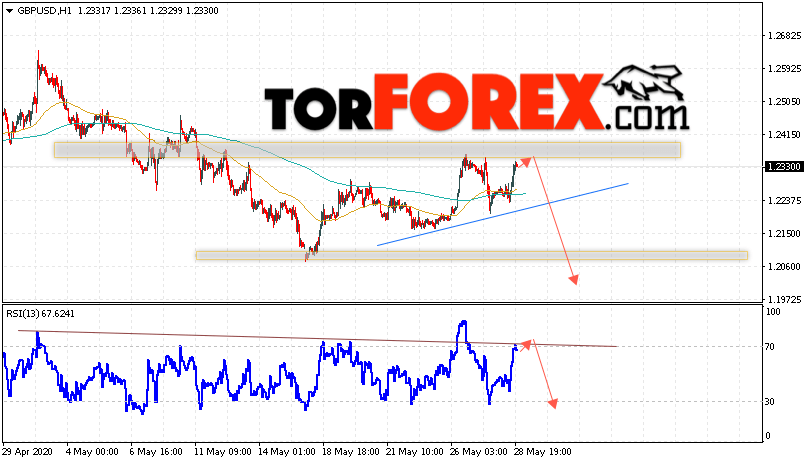Click the 26 May 03:00 time label
Image resolution: width=808 pixels, height=463 pixels.
[478, 452]
